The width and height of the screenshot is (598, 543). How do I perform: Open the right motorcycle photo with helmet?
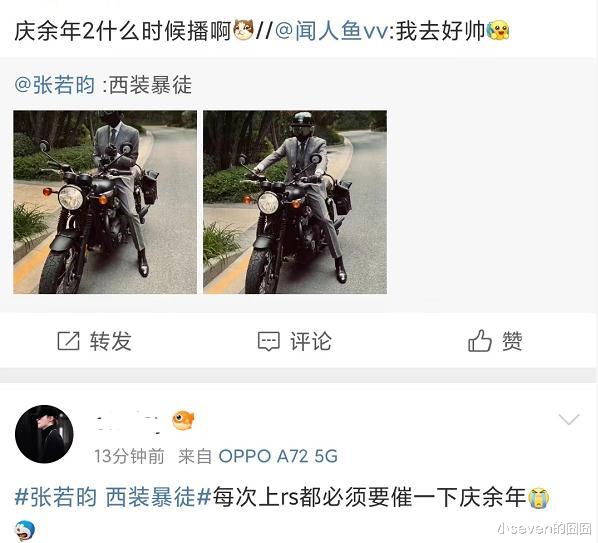click(x=295, y=202)
